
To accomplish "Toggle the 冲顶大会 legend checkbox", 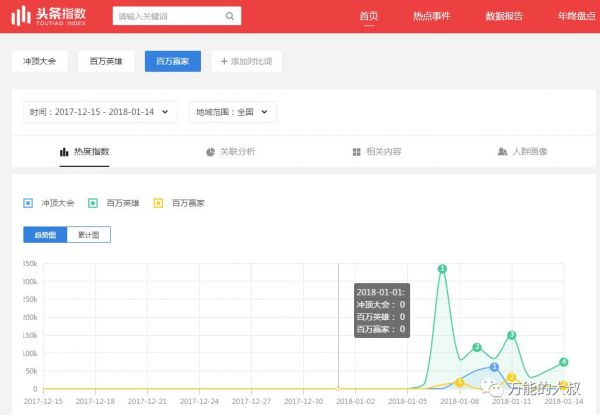I will pos(28,203).
